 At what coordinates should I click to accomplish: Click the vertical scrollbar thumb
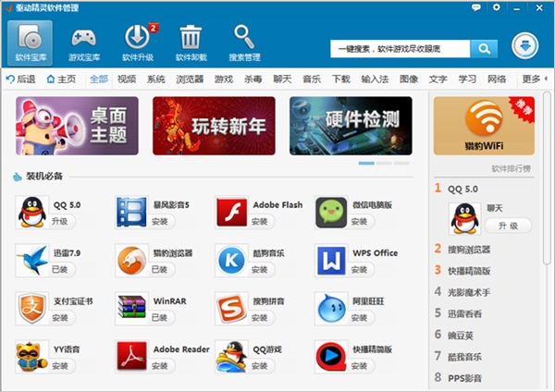point(547,178)
